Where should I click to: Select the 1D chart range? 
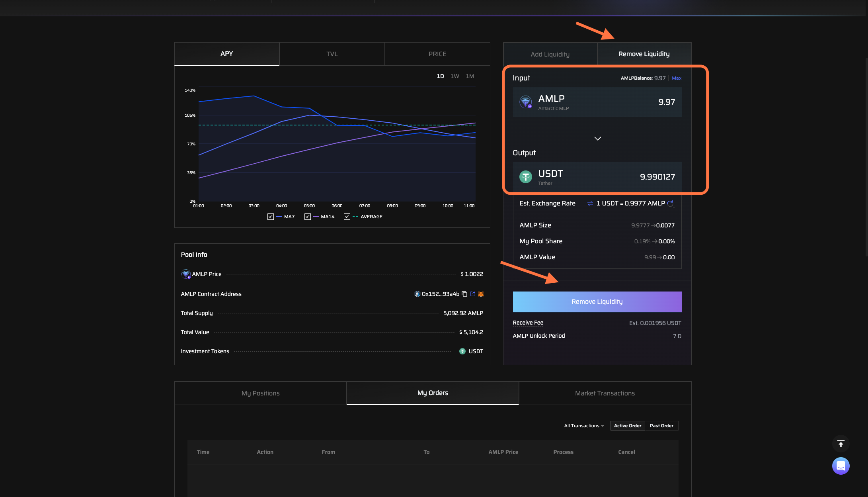440,76
